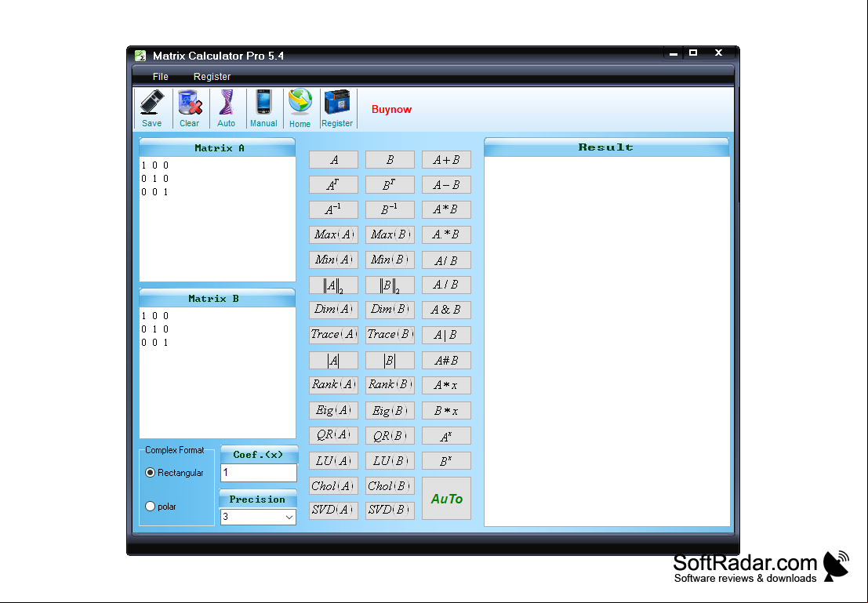Click the Eig(B) button

click(x=390, y=410)
